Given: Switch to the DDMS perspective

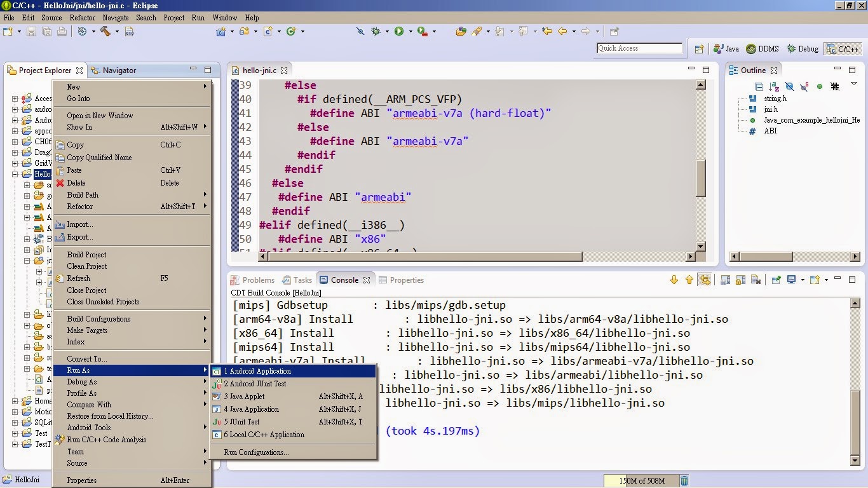Looking at the screenshot, I should point(763,49).
